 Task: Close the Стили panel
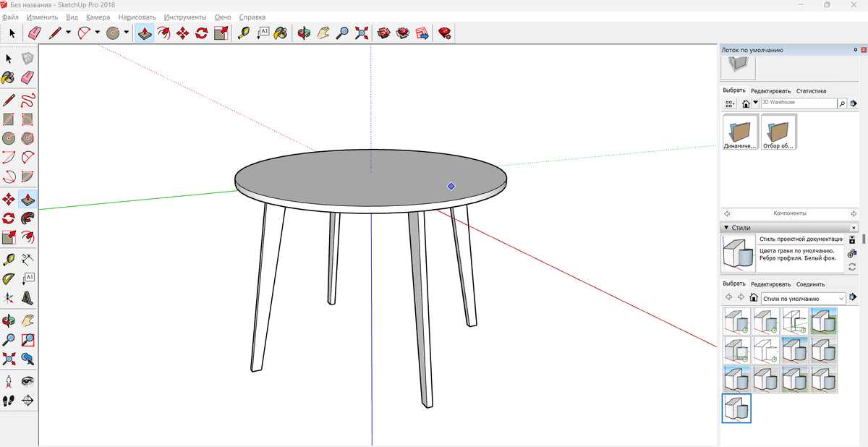click(854, 228)
